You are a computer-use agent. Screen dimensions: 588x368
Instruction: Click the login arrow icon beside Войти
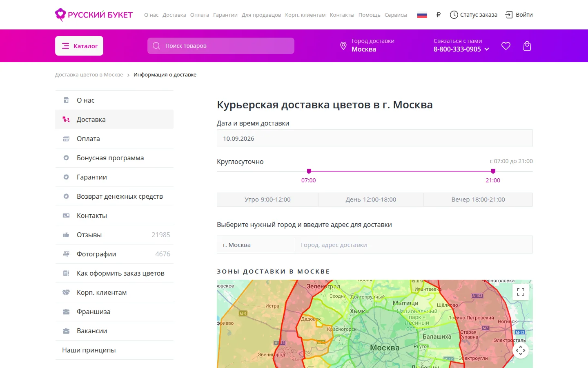click(509, 15)
